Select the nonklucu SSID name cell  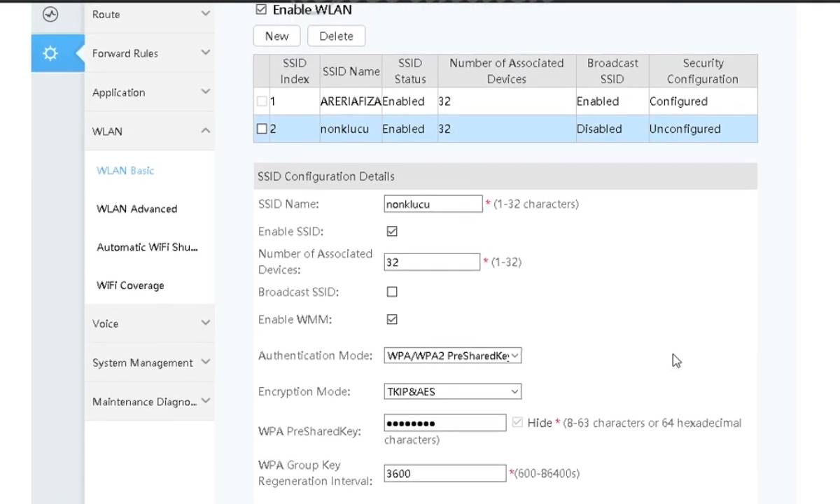(x=351, y=129)
